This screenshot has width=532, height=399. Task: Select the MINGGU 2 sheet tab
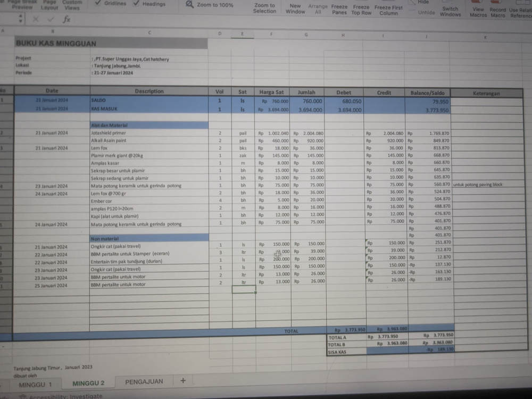pos(88,383)
